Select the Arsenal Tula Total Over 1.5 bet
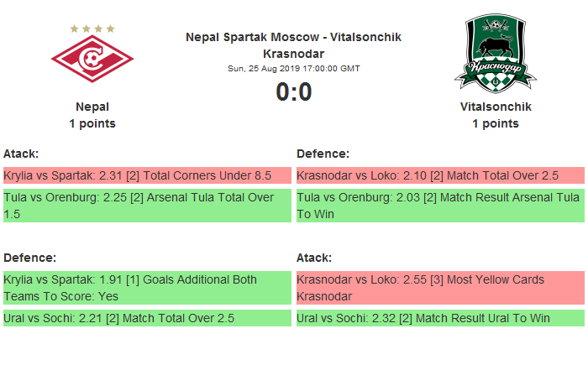Image resolution: width=588 pixels, height=386 pixels. (x=147, y=206)
